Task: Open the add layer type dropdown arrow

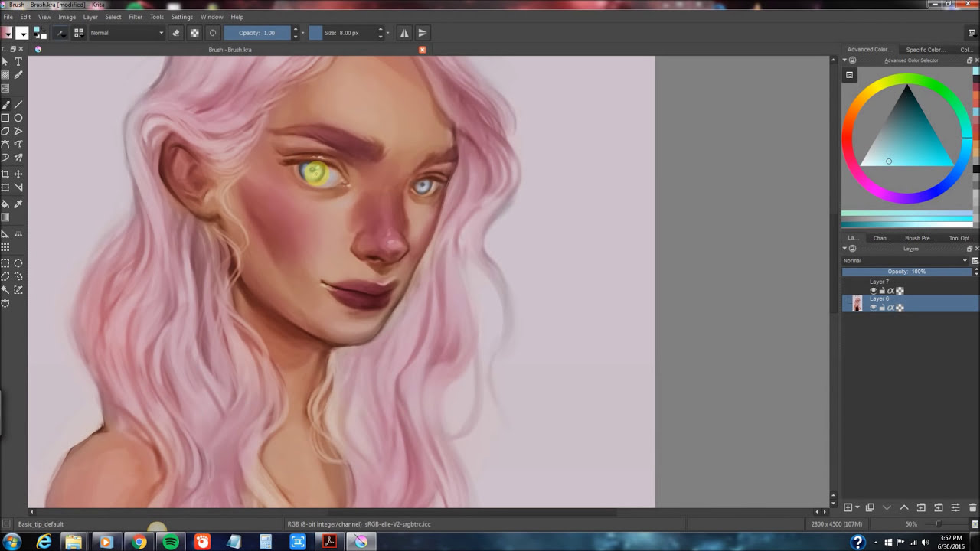Action: coord(857,507)
